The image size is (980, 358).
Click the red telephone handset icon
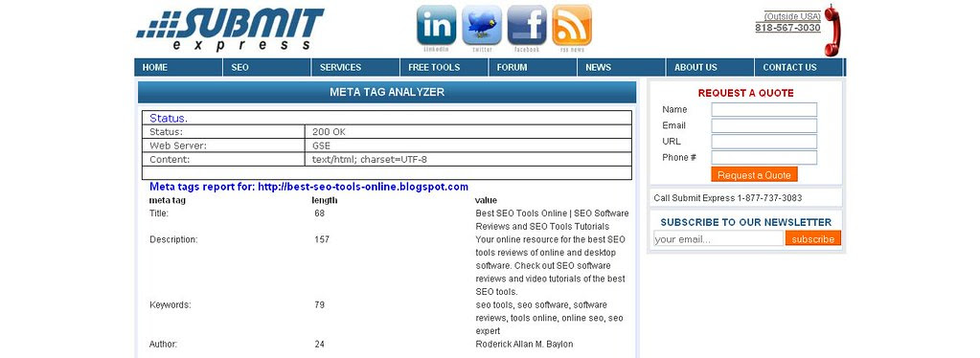tap(832, 30)
